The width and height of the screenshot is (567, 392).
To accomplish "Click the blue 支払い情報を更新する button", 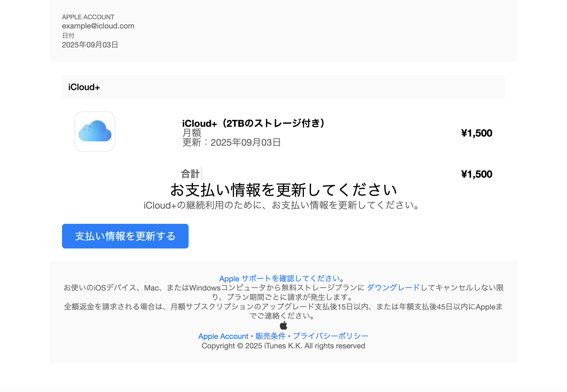I will [x=125, y=236].
